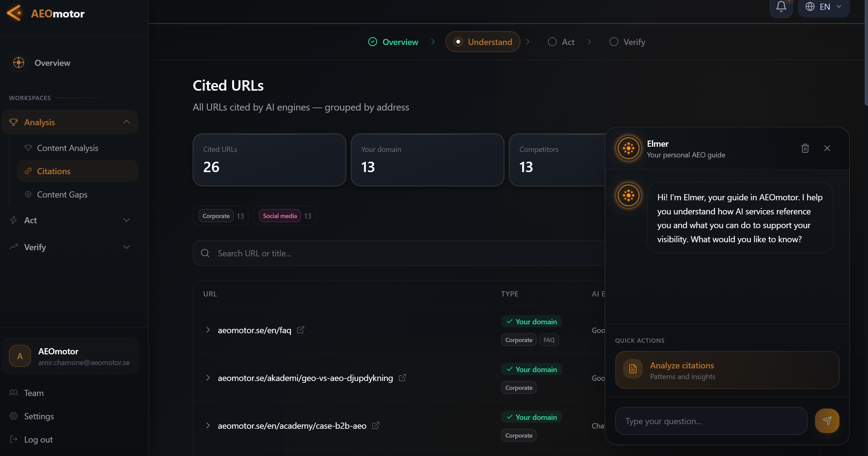Focus the Type your question field
868x456 pixels.
click(x=711, y=421)
